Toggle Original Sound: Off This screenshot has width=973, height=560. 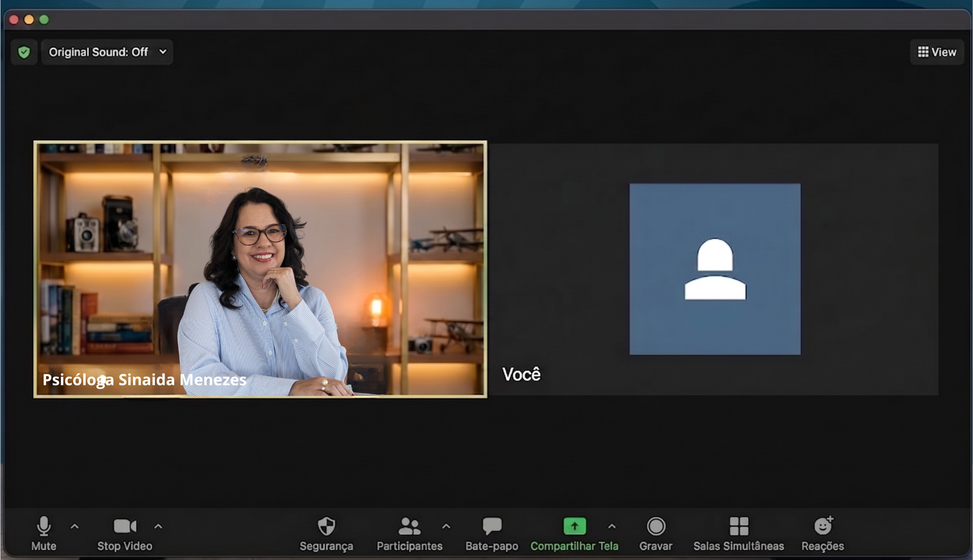pyautogui.click(x=98, y=52)
